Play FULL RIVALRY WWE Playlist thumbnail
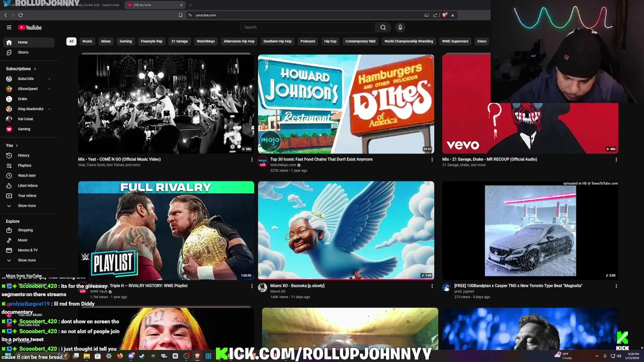The image size is (644, 362). pos(166,230)
